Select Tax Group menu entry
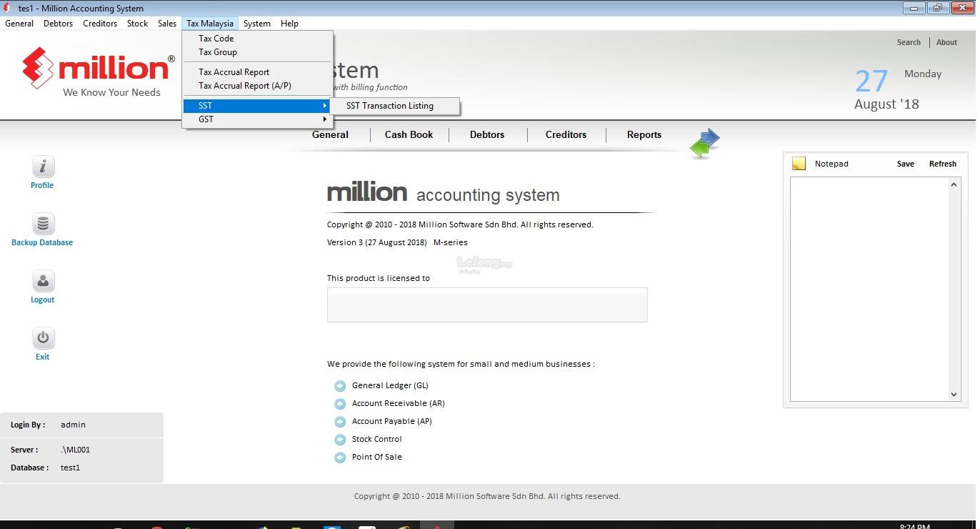The image size is (980, 529). [258, 52]
